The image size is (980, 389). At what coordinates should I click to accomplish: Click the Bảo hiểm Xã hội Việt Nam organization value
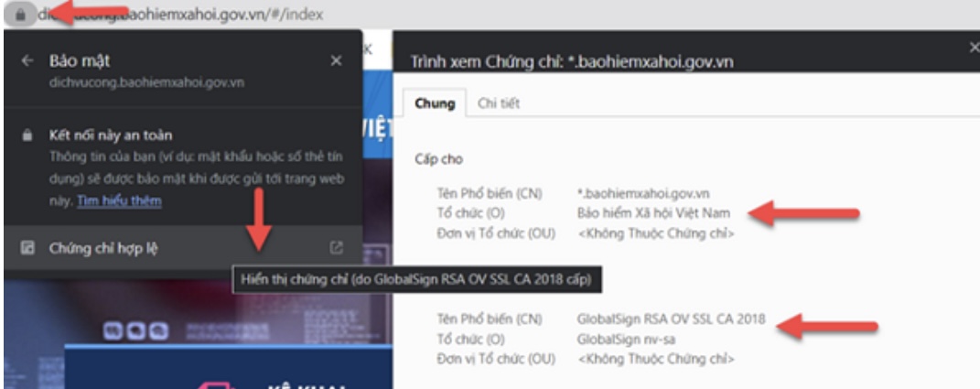click(653, 213)
